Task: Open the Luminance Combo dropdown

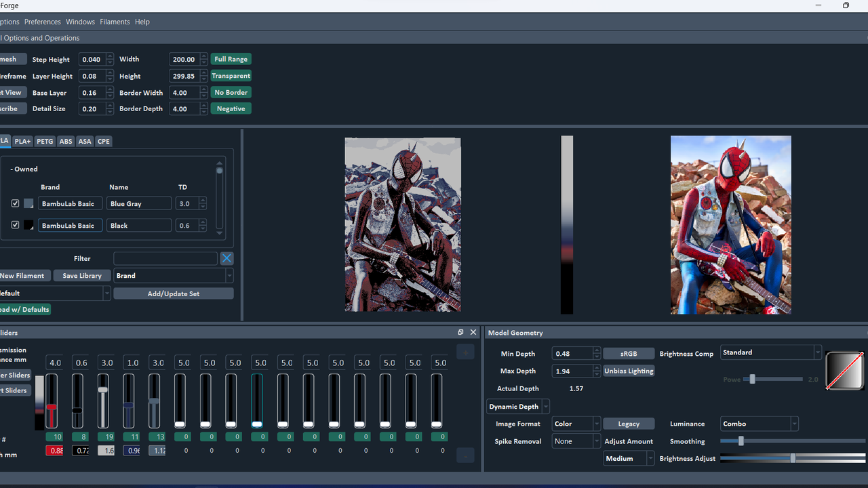Action: click(x=759, y=424)
